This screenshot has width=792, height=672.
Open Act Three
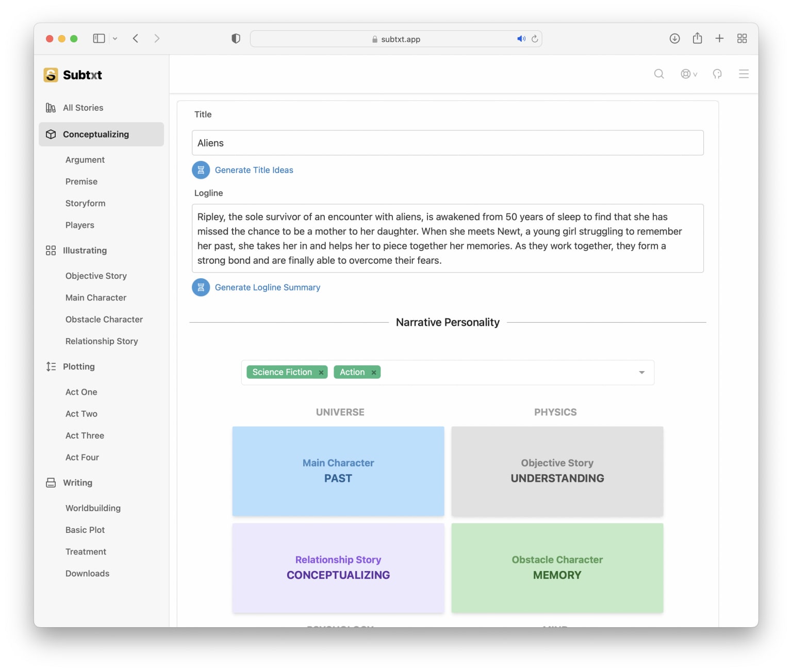tap(85, 435)
